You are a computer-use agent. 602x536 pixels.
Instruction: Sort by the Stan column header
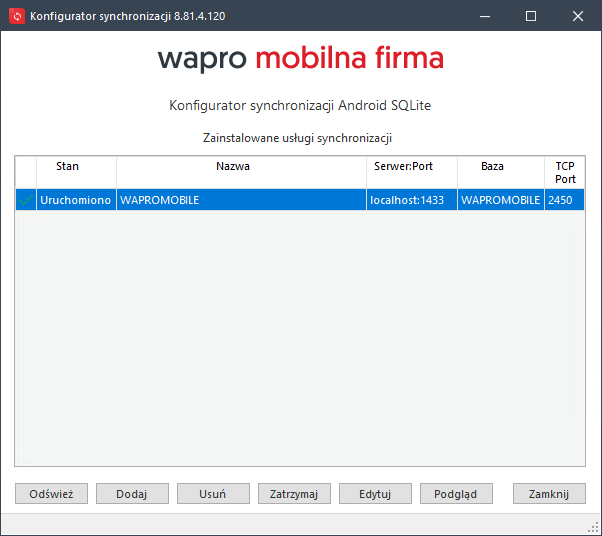pos(67,167)
